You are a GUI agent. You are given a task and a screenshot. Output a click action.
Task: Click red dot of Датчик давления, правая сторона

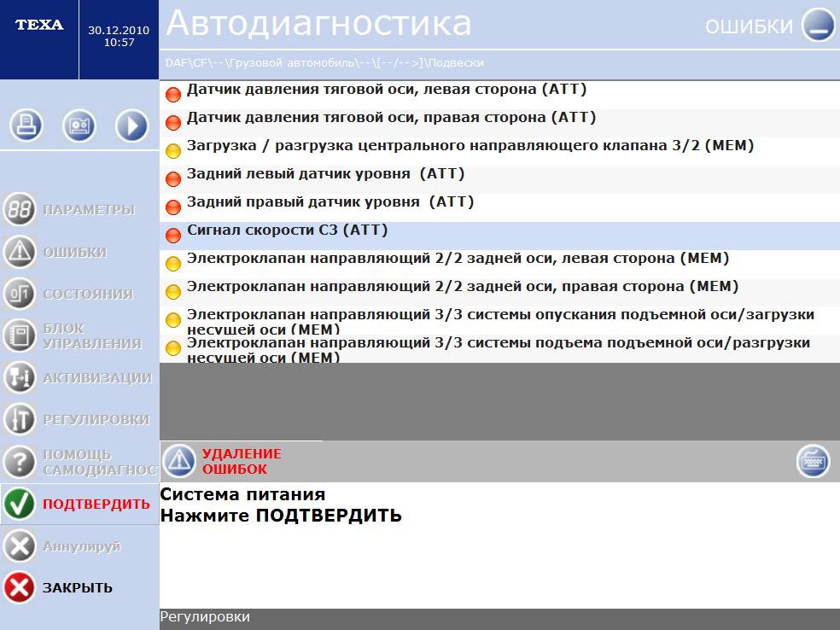tap(173, 123)
